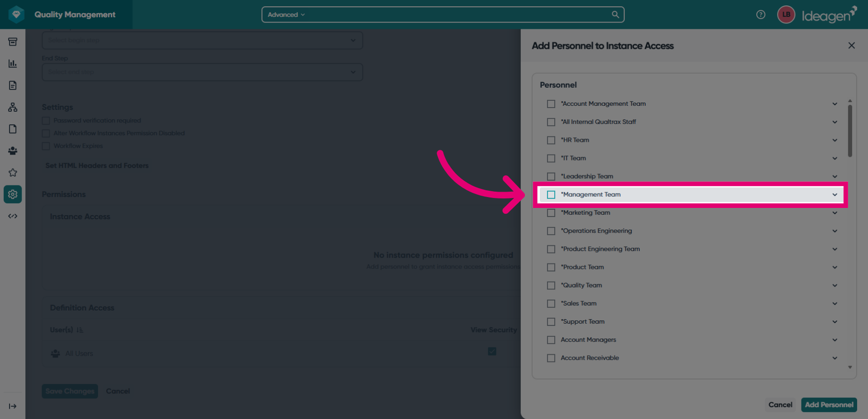Check *Quality Team checkbox
Screen dimensions: 868x419
click(551, 285)
